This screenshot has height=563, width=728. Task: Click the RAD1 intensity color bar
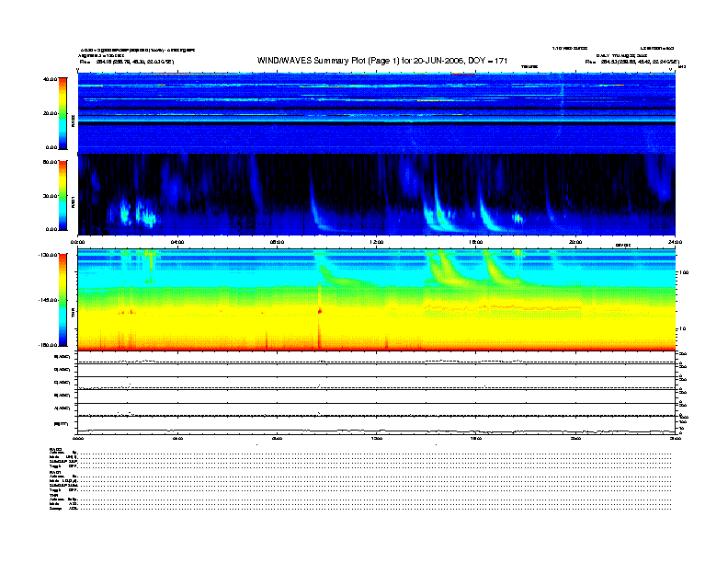click(x=63, y=196)
